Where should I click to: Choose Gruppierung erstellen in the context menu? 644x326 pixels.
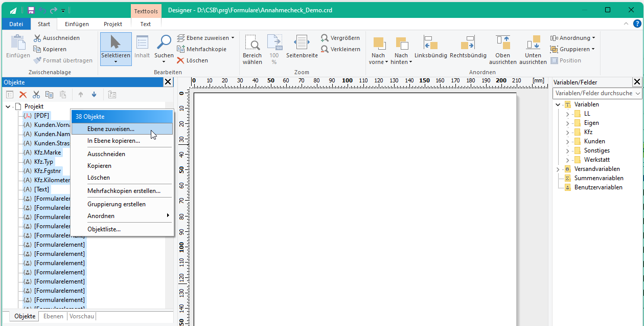coord(122,204)
